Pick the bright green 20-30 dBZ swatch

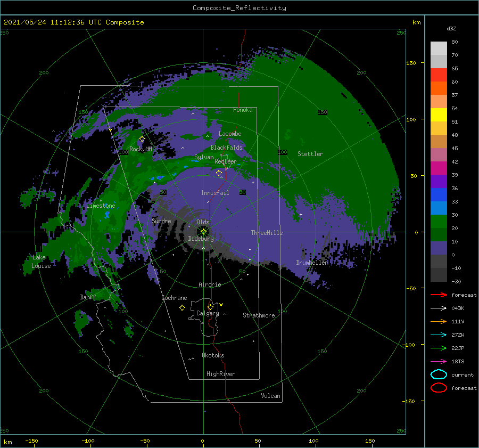pyautogui.click(x=439, y=222)
